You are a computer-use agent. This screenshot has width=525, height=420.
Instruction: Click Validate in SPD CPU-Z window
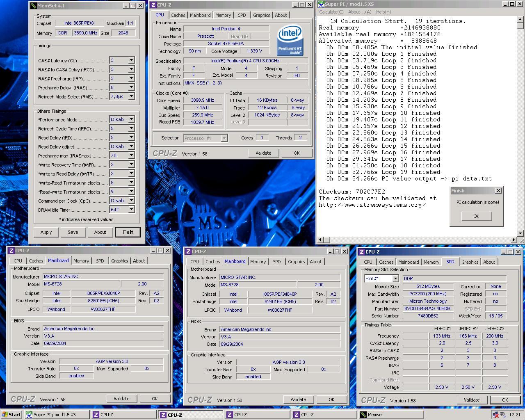tap(472, 400)
